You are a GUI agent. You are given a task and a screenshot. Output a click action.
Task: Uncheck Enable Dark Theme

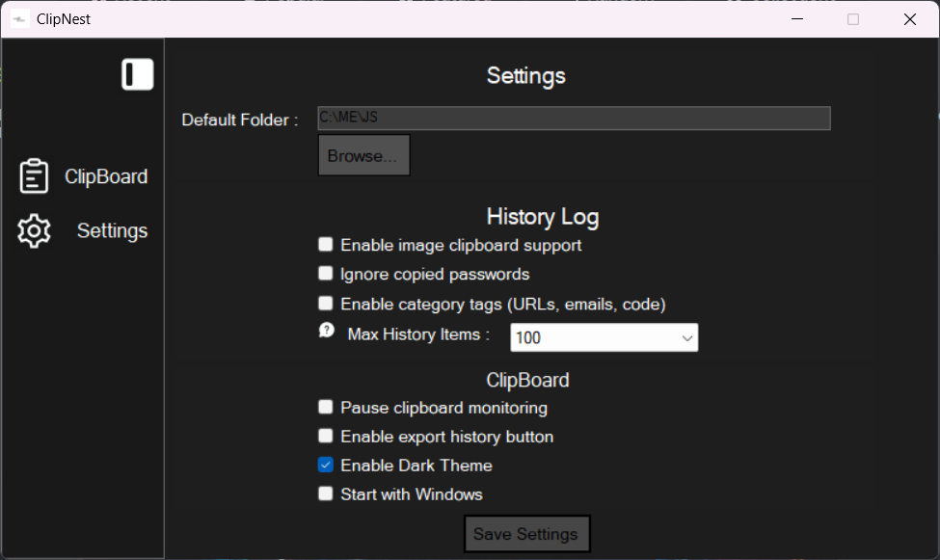pos(326,466)
